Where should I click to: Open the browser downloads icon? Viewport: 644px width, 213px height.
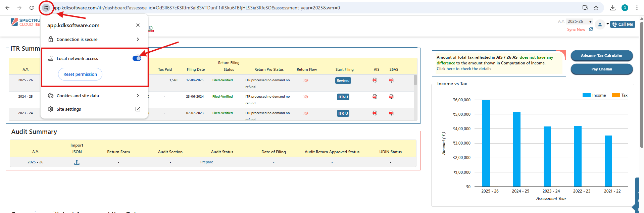613,8
